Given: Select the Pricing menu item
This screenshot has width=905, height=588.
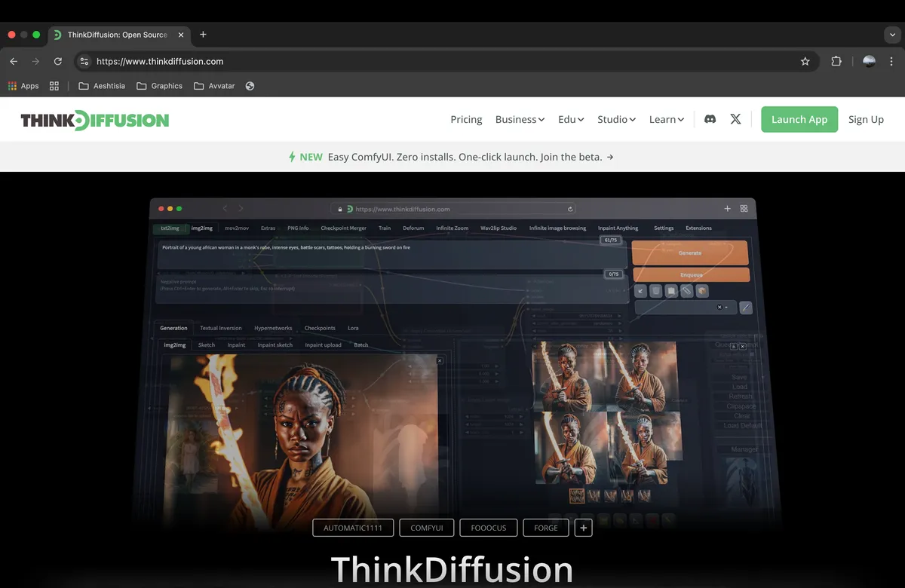Looking at the screenshot, I should click(466, 119).
